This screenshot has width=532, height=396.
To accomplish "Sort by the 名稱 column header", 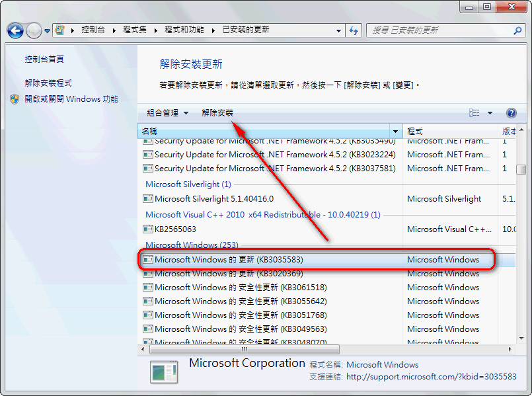I will coord(264,131).
